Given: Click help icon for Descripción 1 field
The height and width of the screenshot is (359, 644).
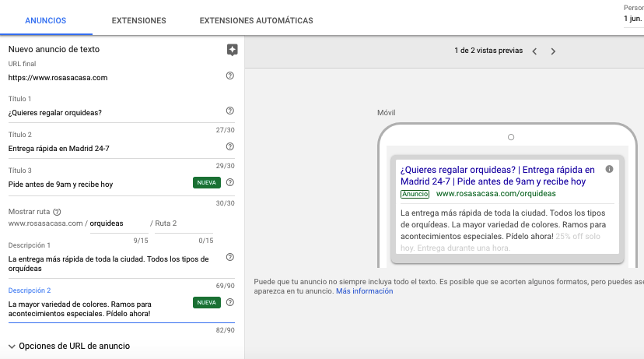Looking at the screenshot, I should tap(229, 258).
